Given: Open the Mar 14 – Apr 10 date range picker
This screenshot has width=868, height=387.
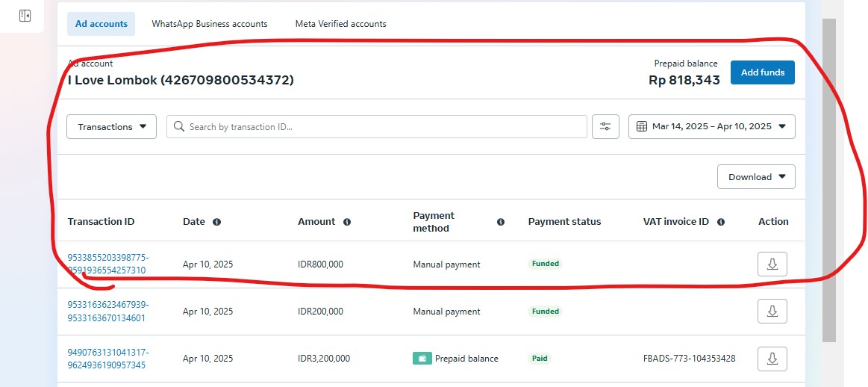Looking at the screenshot, I should tap(711, 127).
